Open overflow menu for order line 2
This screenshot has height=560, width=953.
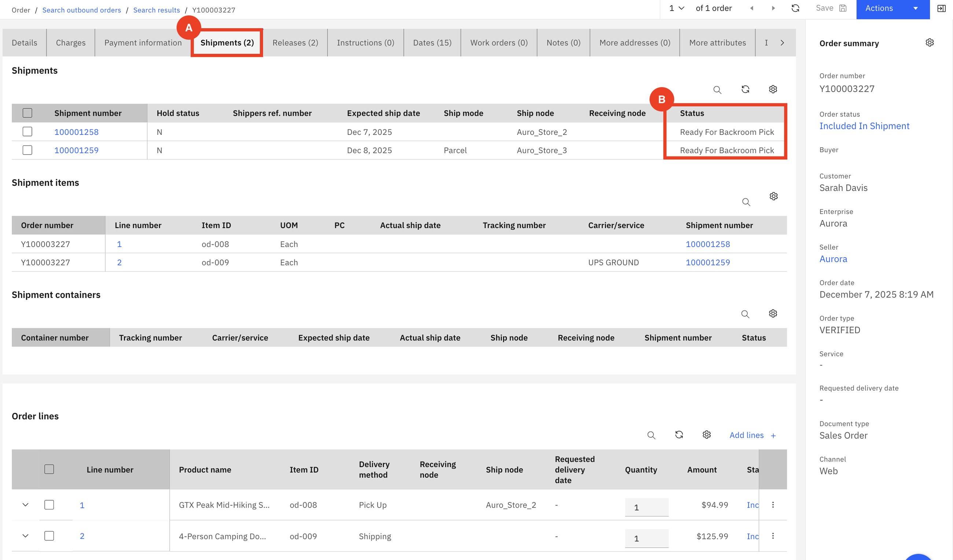773,536
